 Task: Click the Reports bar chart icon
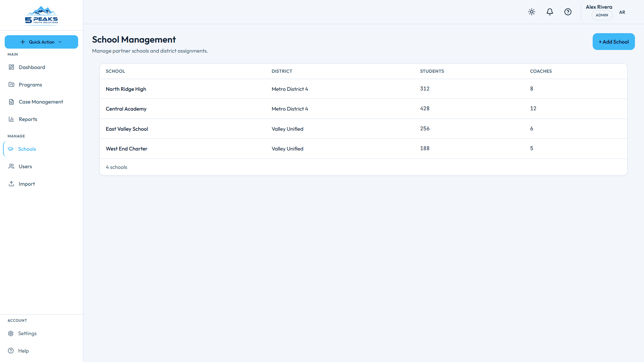(x=11, y=119)
